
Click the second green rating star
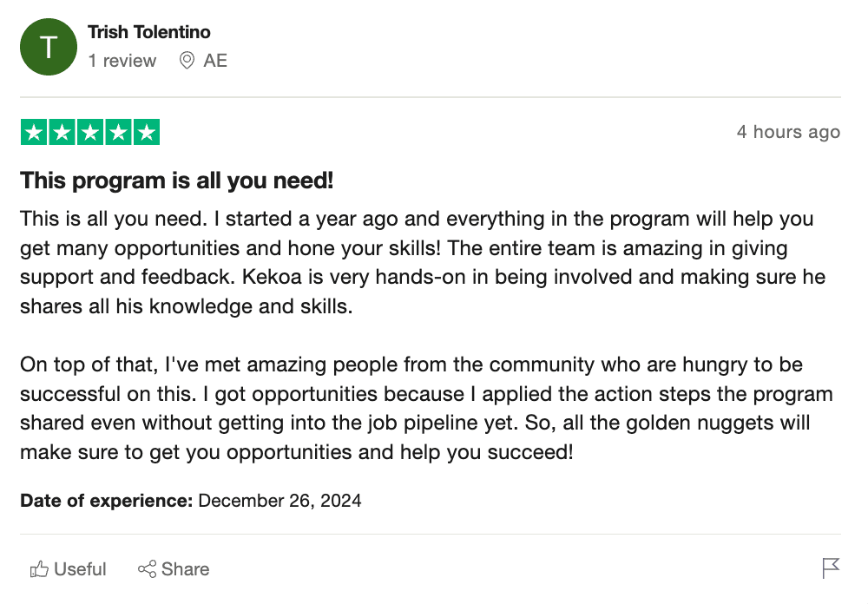tap(62, 132)
